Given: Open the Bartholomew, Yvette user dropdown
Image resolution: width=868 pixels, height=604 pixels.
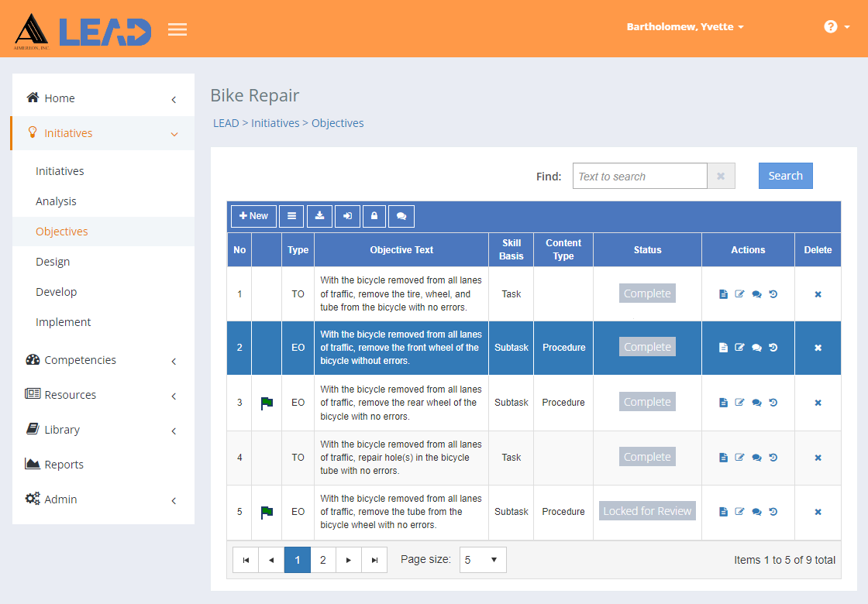Looking at the screenshot, I should pos(685,26).
